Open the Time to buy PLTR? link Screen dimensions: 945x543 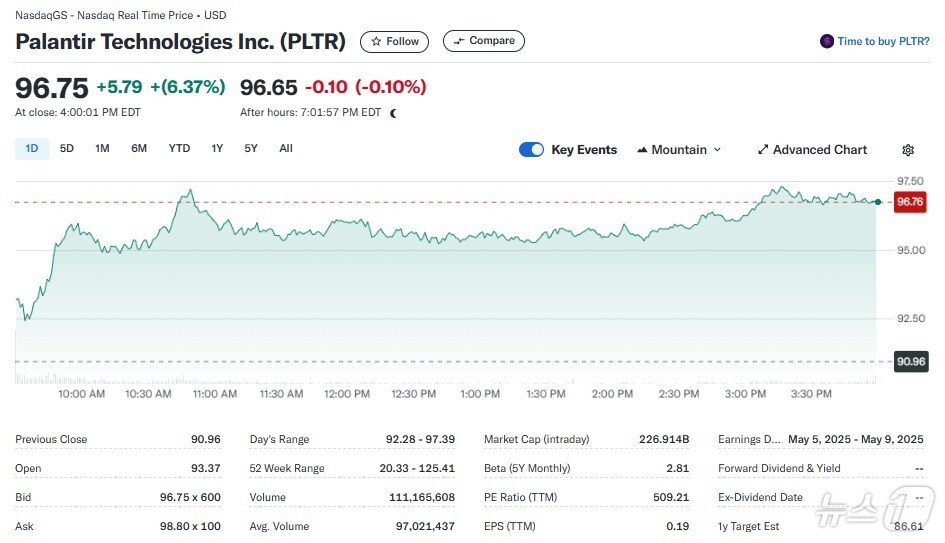click(883, 42)
